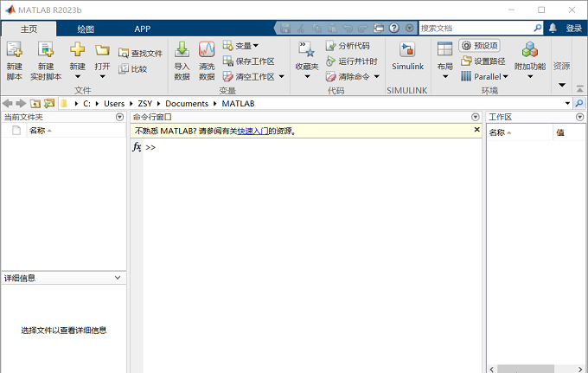Click the save icon in quick access toolbar
The height and width of the screenshot is (373, 588).
tap(285, 29)
